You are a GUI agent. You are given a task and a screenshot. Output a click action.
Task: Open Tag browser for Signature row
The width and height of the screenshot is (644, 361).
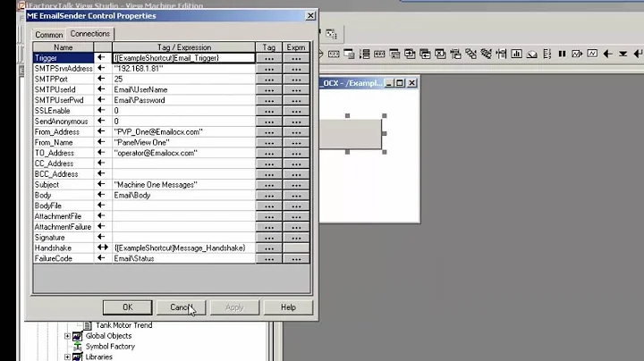[x=269, y=238]
